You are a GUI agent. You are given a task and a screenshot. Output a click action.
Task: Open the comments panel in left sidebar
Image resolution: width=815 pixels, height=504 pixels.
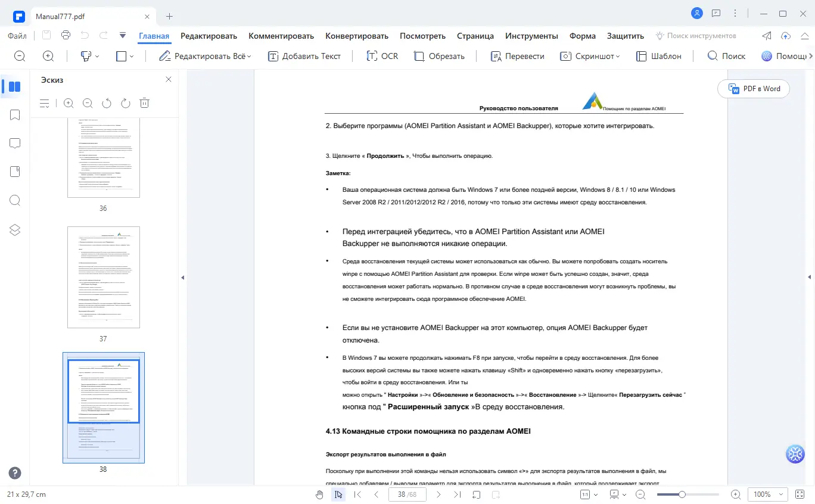(15, 143)
